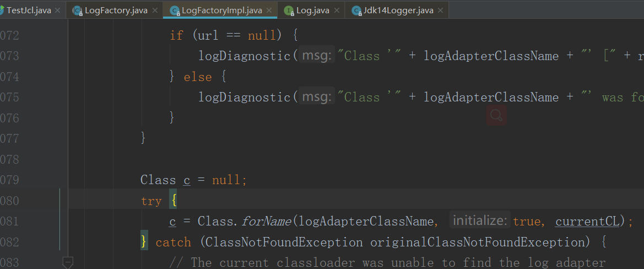
Task: Close the LogFactory.java tab
Action: coord(154,10)
